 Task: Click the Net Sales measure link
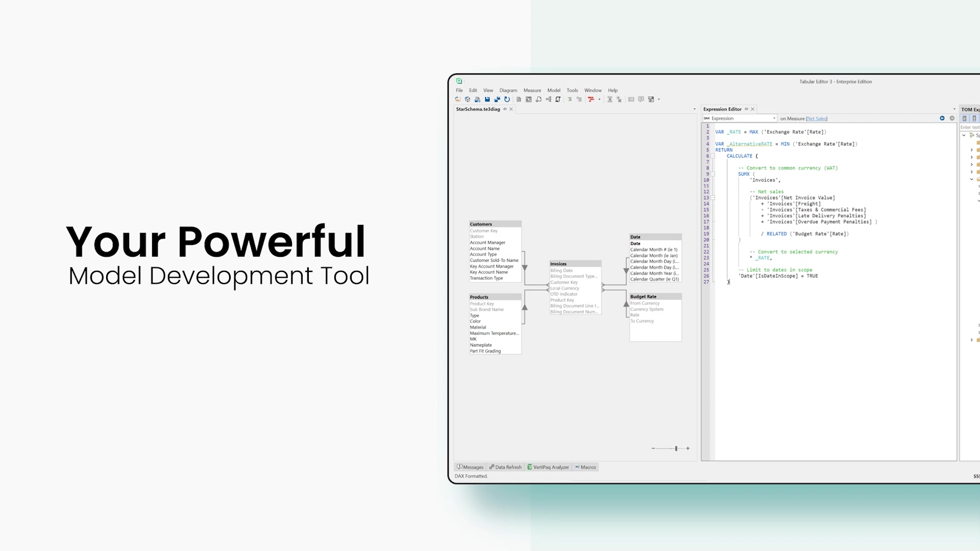tap(817, 119)
